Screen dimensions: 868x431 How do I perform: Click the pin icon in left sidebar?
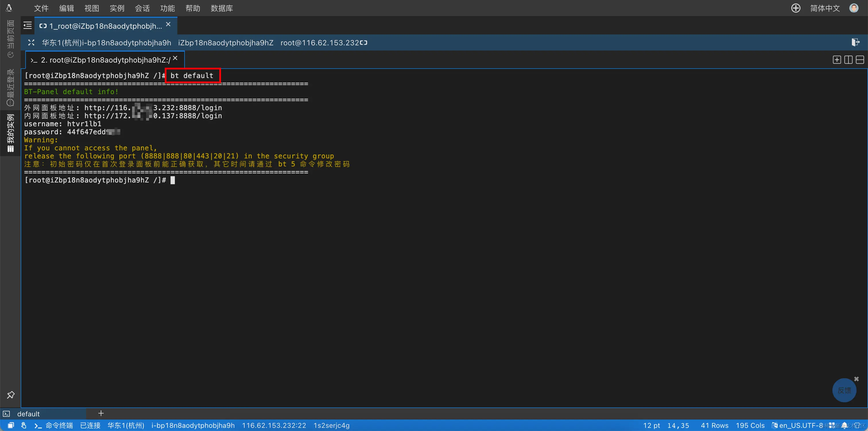(11, 395)
